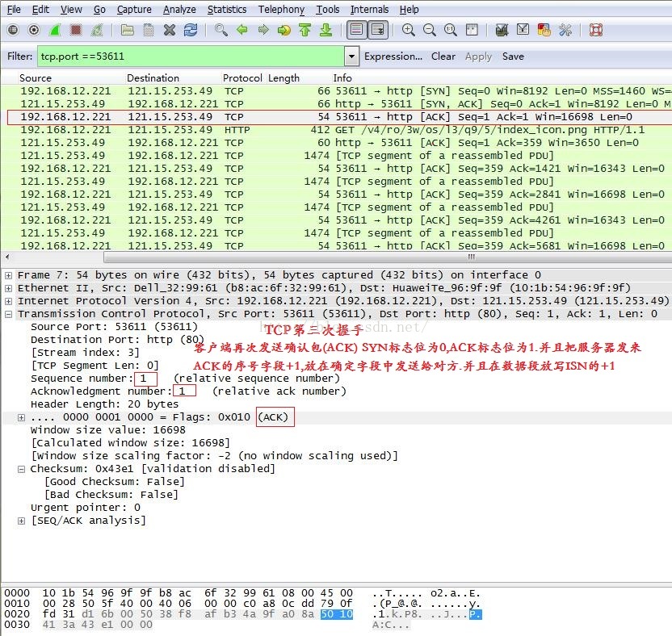672x636 pixels.
Task: Reset zoom to normal size icon
Action: pyautogui.click(x=450, y=30)
